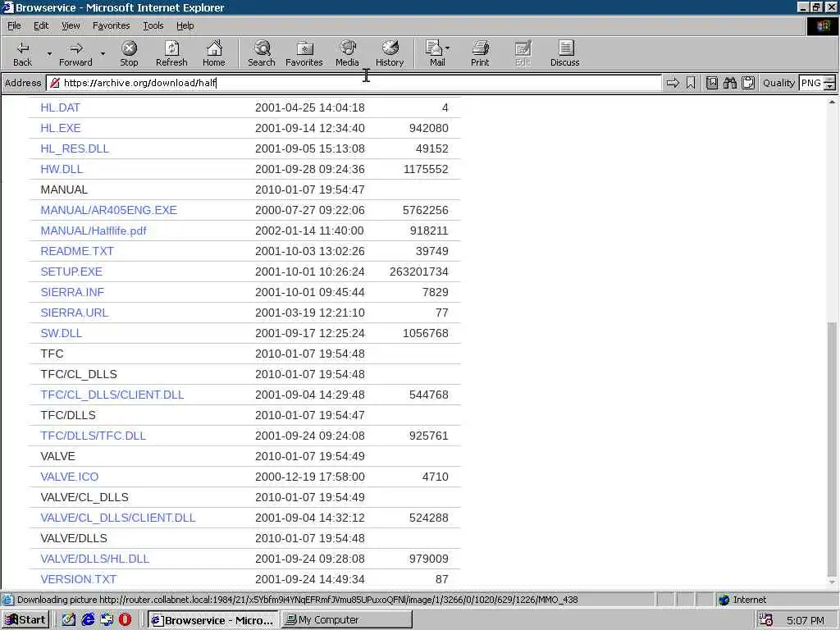Screen dimensions: 840x630
Task: Go to the Home page
Action: tap(214, 53)
